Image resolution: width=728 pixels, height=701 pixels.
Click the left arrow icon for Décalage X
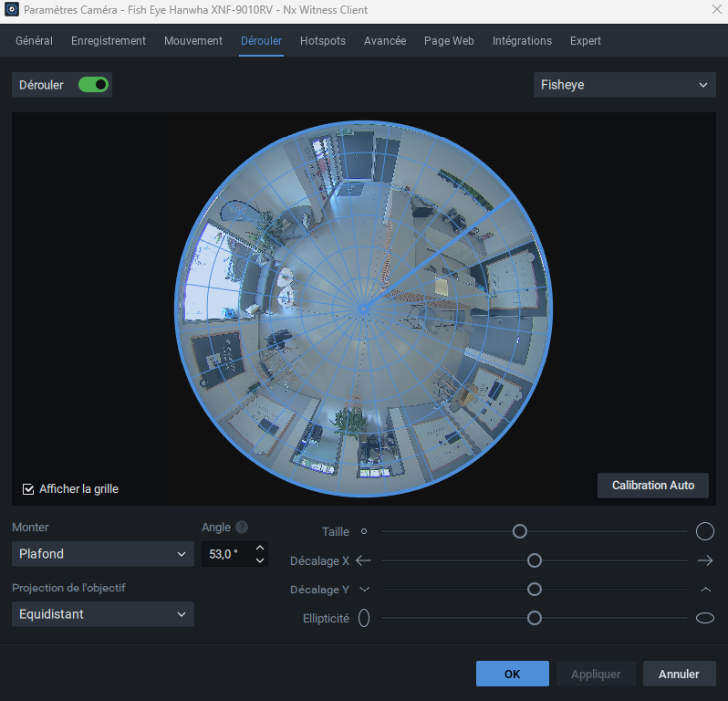tap(364, 560)
